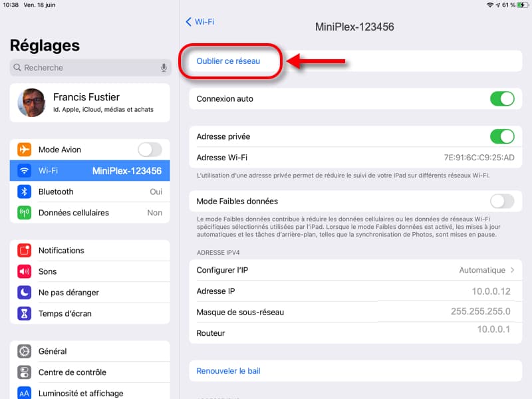Tap the Temps d'écran hourglass icon
The width and height of the screenshot is (532, 399).
pyautogui.click(x=25, y=313)
